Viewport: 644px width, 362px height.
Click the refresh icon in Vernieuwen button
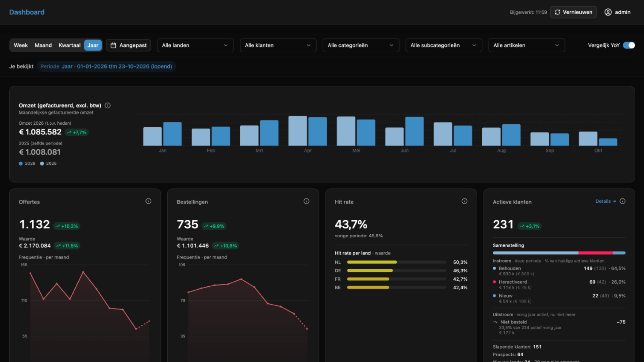click(557, 12)
